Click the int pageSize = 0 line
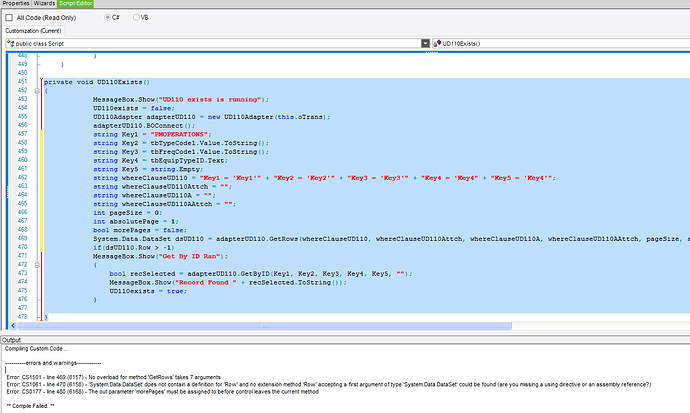690x413 pixels. (128, 213)
